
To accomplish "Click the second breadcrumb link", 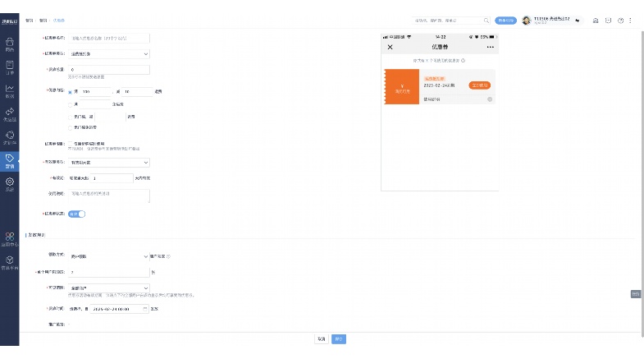I will pyautogui.click(x=43, y=21).
